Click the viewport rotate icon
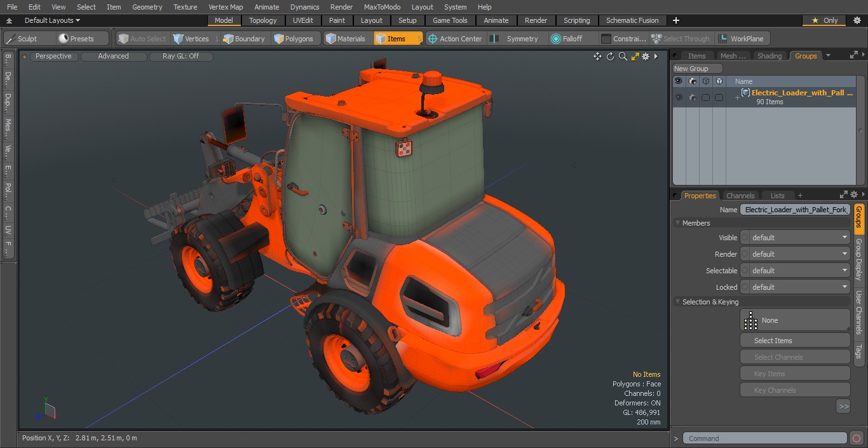The height and width of the screenshot is (448, 868). coord(610,57)
